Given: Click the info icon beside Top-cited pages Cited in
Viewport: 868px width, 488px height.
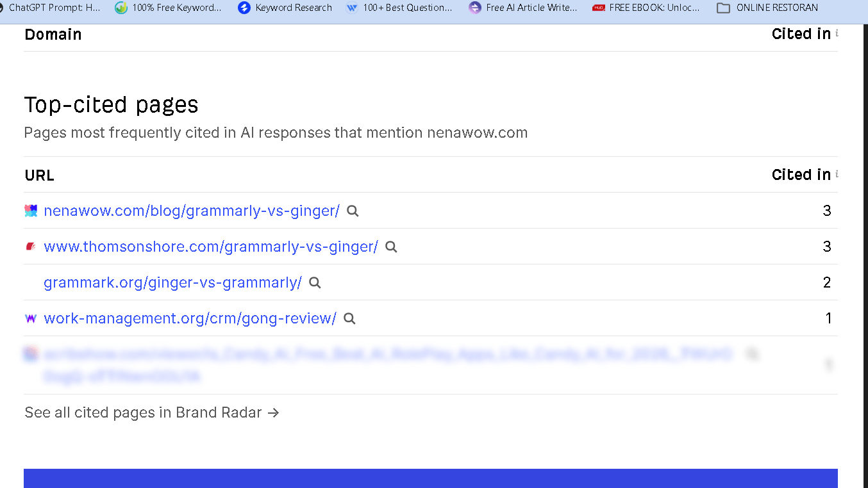Looking at the screenshot, I should click(x=837, y=174).
